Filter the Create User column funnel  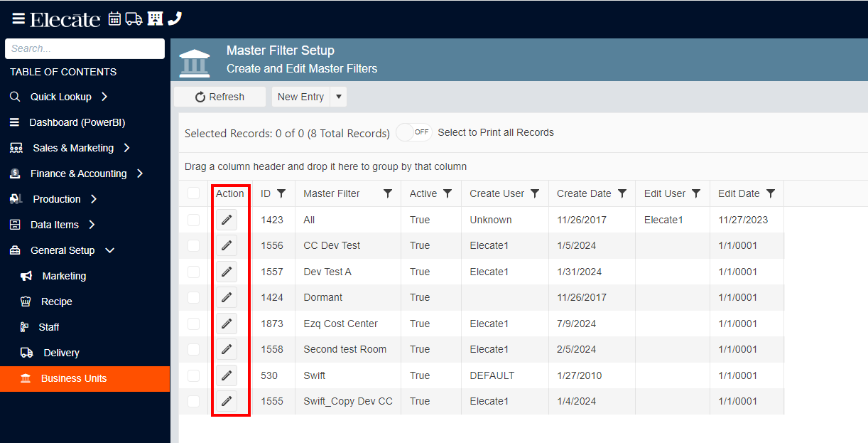535,193
